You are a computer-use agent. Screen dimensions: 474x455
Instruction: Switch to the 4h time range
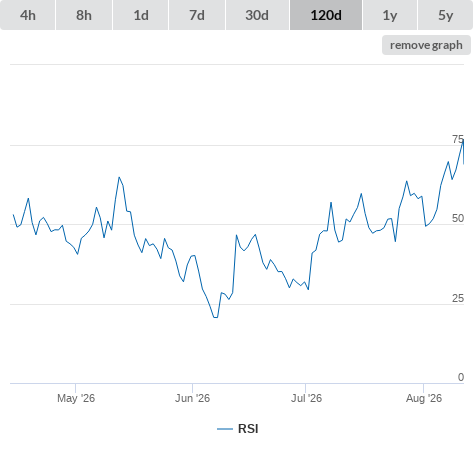(x=27, y=15)
